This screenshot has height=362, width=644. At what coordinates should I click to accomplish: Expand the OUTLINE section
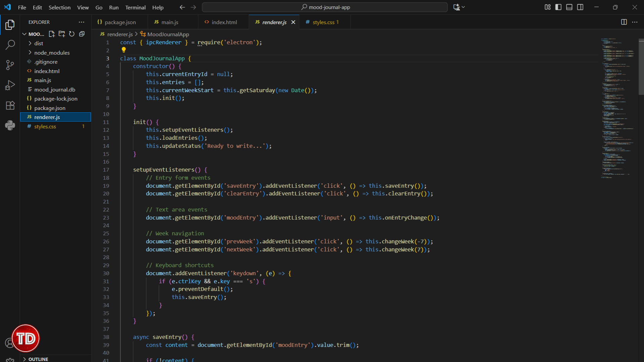pos(37,359)
